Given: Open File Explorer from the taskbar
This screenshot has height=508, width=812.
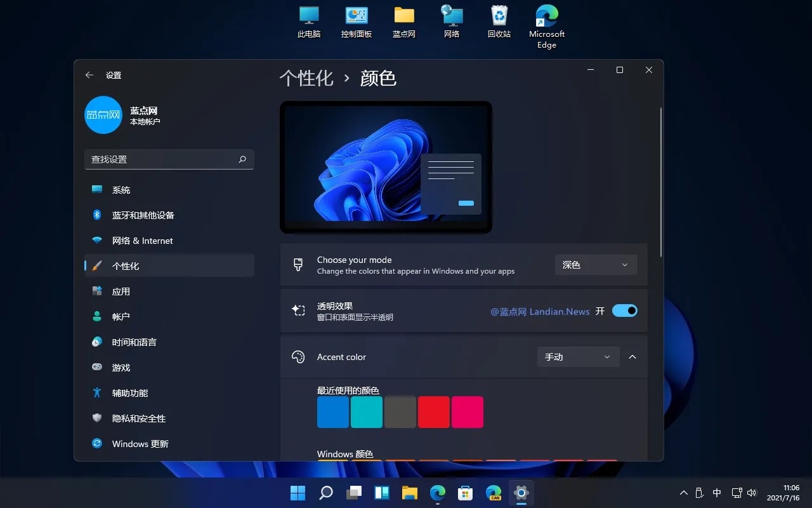Looking at the screenshot, I should click(410, 493).
